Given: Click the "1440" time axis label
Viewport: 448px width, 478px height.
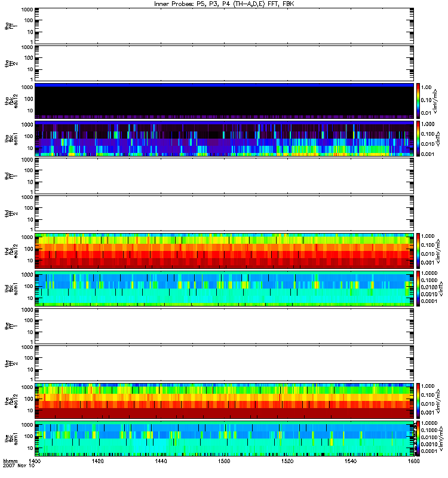Looking at the screenshot, I should pyautogui.click(x=161, y=461).
